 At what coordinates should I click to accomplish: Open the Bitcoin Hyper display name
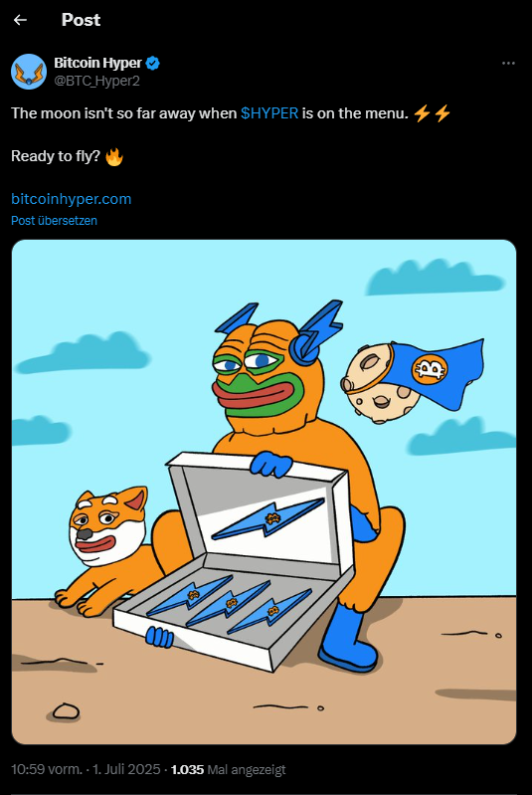tap(97, 63)
